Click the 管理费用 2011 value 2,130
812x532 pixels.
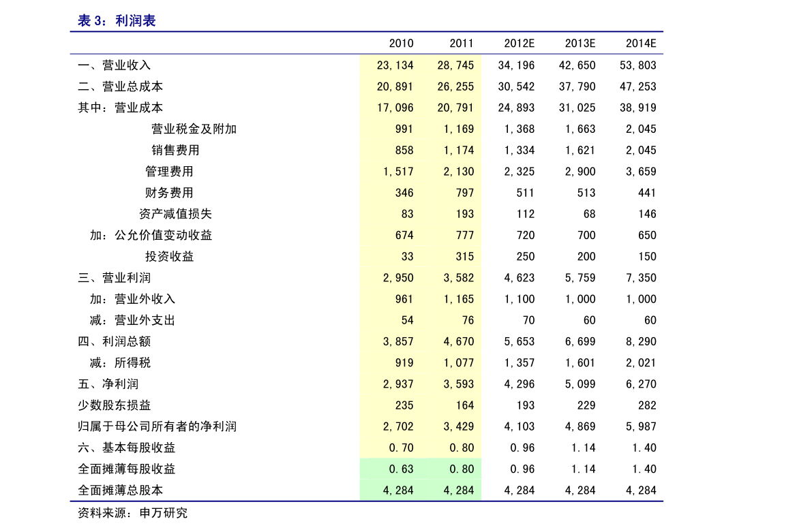click(458, 171)
